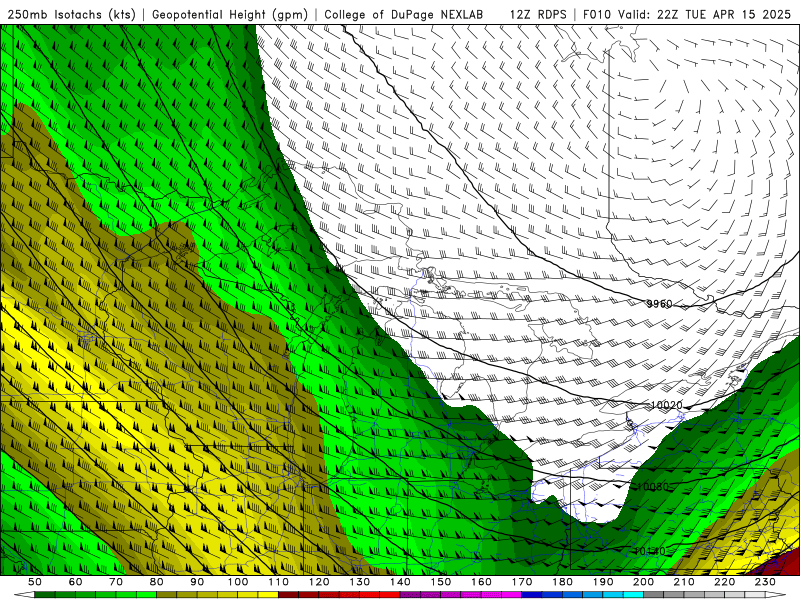Click the 150 value on the color scale
Viewport: 800px width, 600px height.
[441, 582]
